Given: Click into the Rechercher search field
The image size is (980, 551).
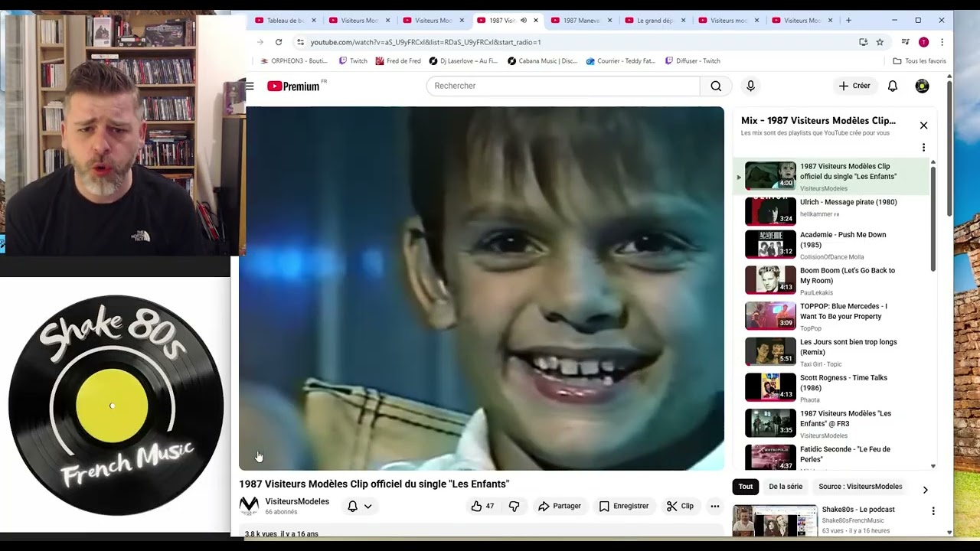Looking at the screenshot, I should click(563, 86).
